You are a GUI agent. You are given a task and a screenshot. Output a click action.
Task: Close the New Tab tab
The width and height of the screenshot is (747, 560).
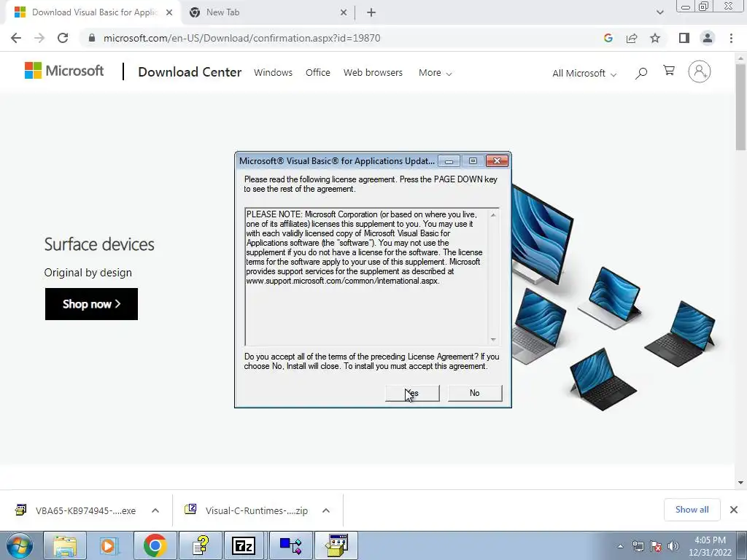[x=344, y=13]
